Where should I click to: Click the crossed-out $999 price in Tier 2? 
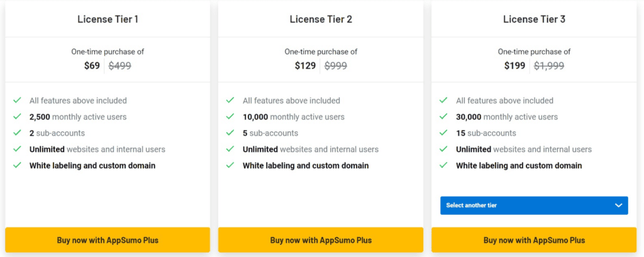[336, 66]
